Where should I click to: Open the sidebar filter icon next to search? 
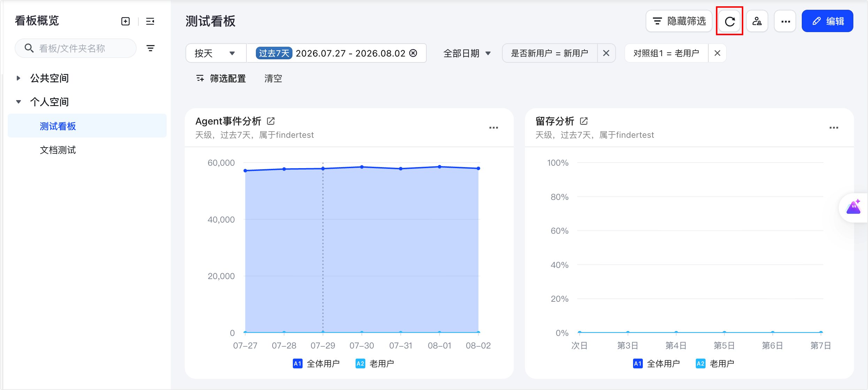tap(151, 48)
